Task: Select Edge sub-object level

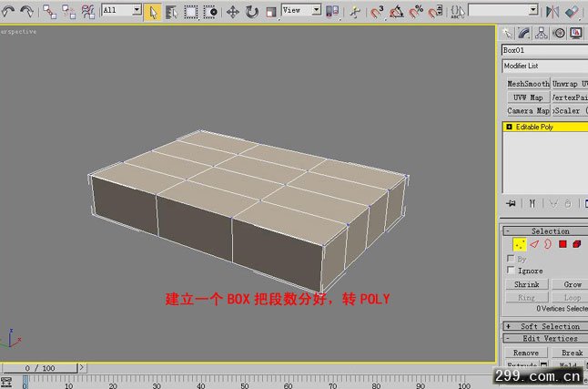Action: (x=534, y=244)
